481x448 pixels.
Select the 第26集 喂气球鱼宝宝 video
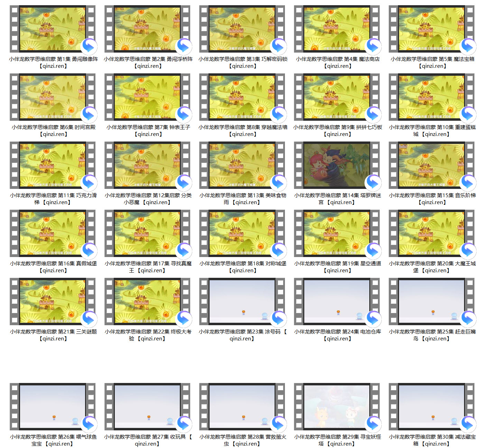point(53,407)
